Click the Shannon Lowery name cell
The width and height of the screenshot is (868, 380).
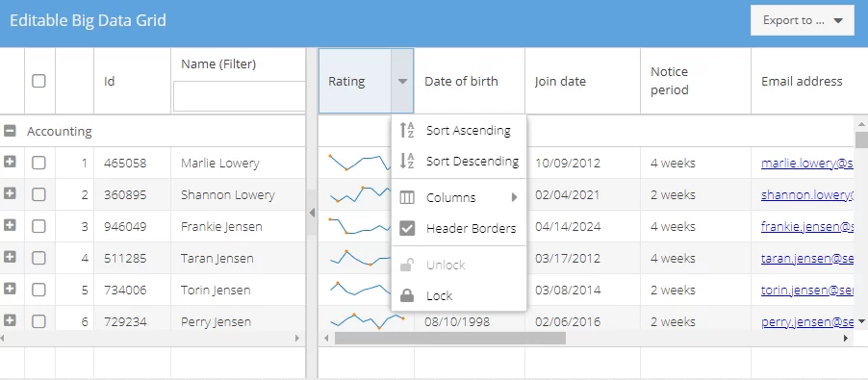tap(238, 194)
